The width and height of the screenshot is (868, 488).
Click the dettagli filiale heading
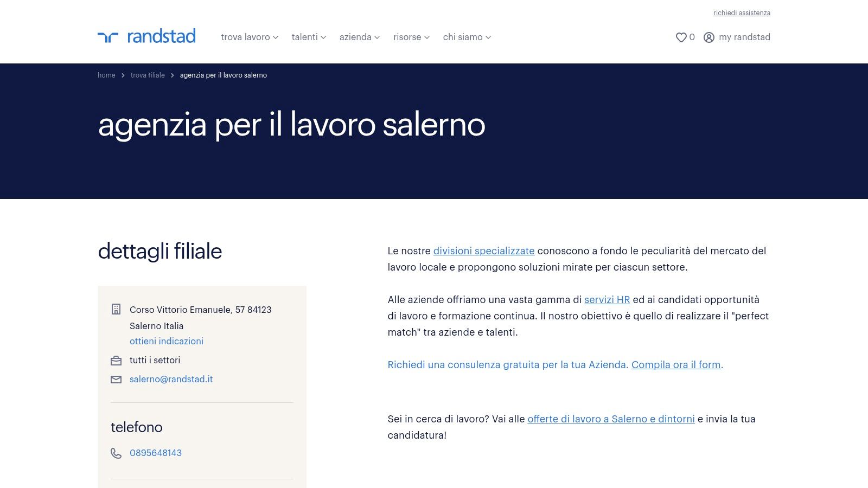(x=160, y=252)
